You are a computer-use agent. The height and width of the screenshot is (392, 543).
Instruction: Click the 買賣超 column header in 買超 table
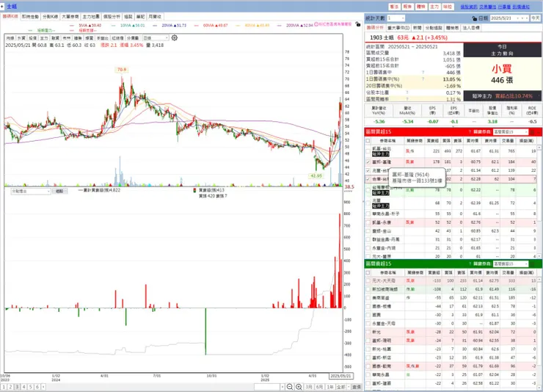coord(433,141)
